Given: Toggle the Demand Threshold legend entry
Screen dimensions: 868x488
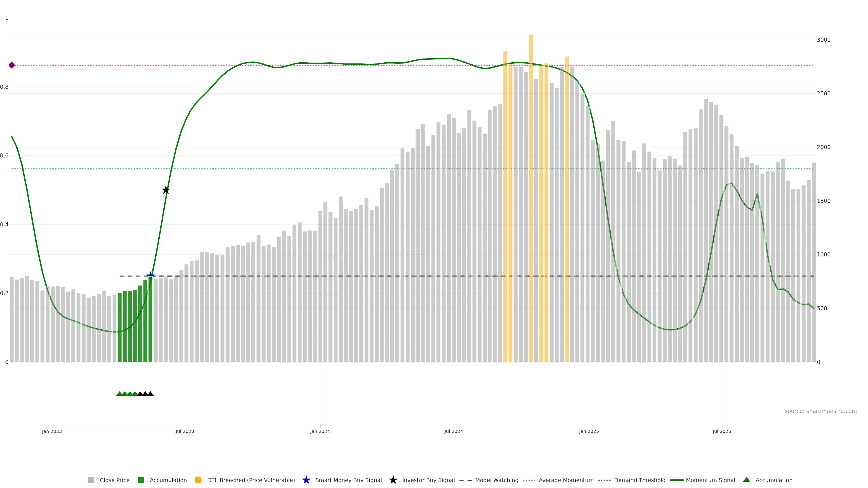Looking at the screenshot, I should [x=639, y=480].
